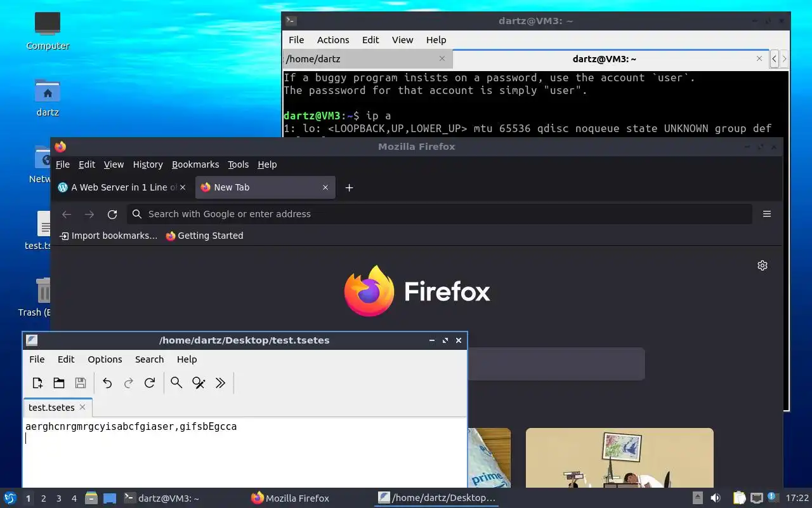Image resolution: width=812 pixels, height=508 pixels.
Task: Click the text line 'aerghcnrgmrgcyisabcfgiaser,gifsbEgcca'
Action: pos(131,427)
